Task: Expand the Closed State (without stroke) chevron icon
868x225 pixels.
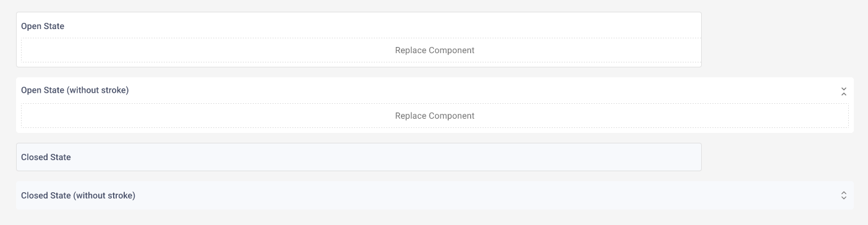Action: click(x=843, y=195)
